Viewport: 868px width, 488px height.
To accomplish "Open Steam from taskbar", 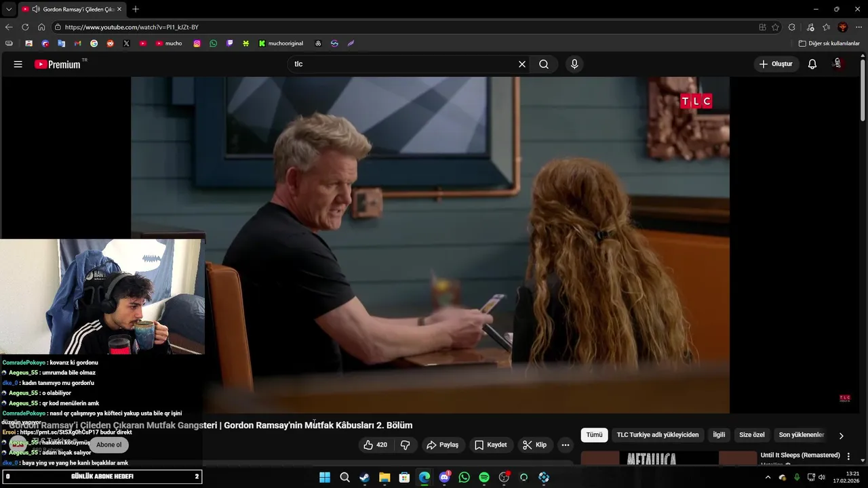I will tap(364, 477).
